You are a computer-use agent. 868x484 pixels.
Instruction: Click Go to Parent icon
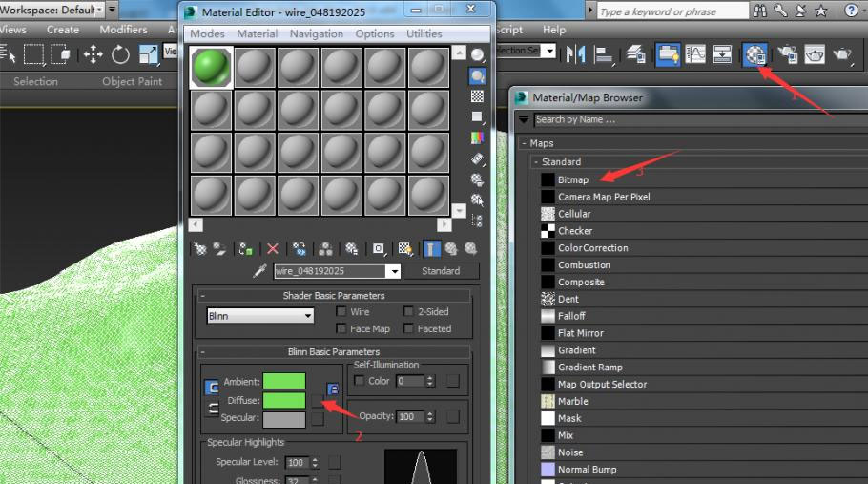451,249
